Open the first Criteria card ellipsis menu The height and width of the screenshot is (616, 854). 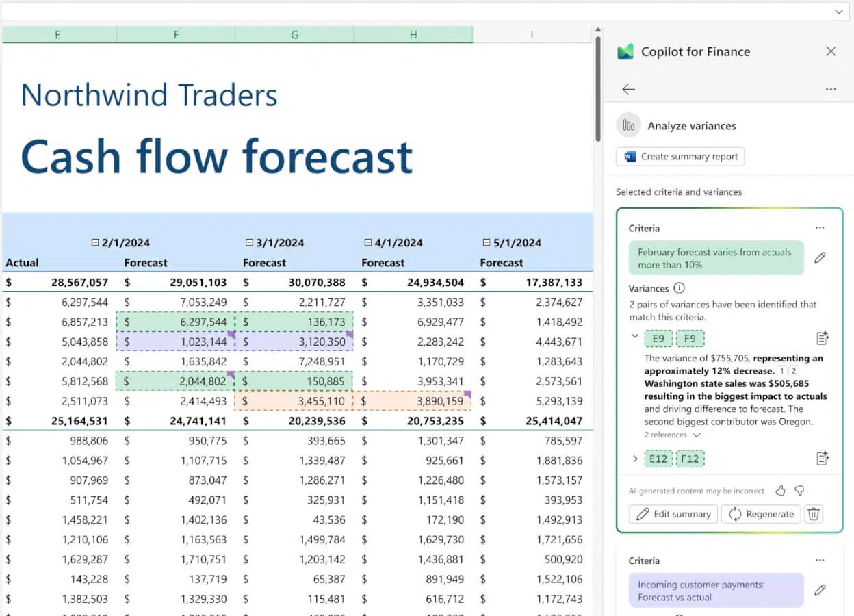[x=820, y=228]
